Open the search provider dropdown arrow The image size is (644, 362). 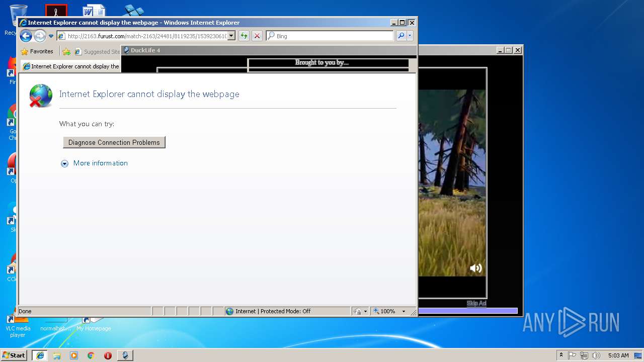(410, 36)
